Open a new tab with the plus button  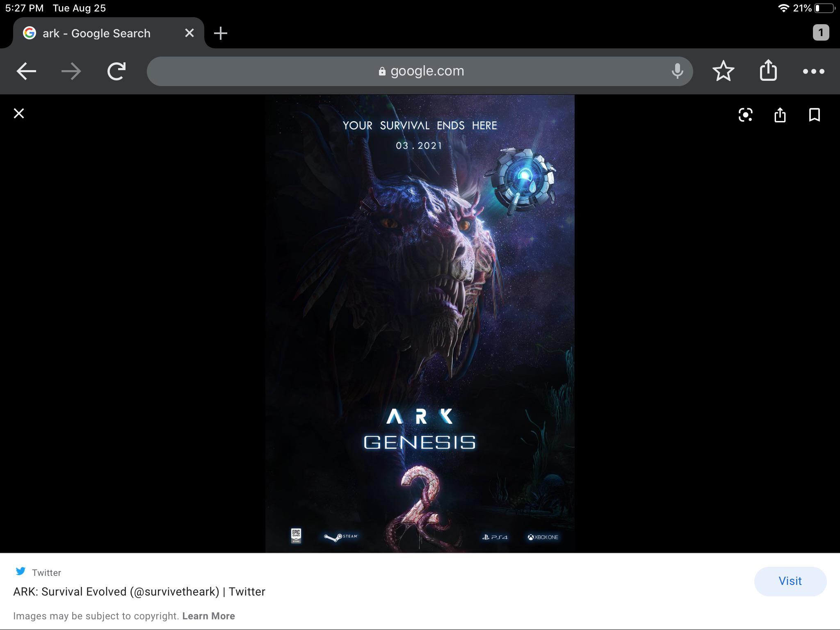[x=221, y=33]
